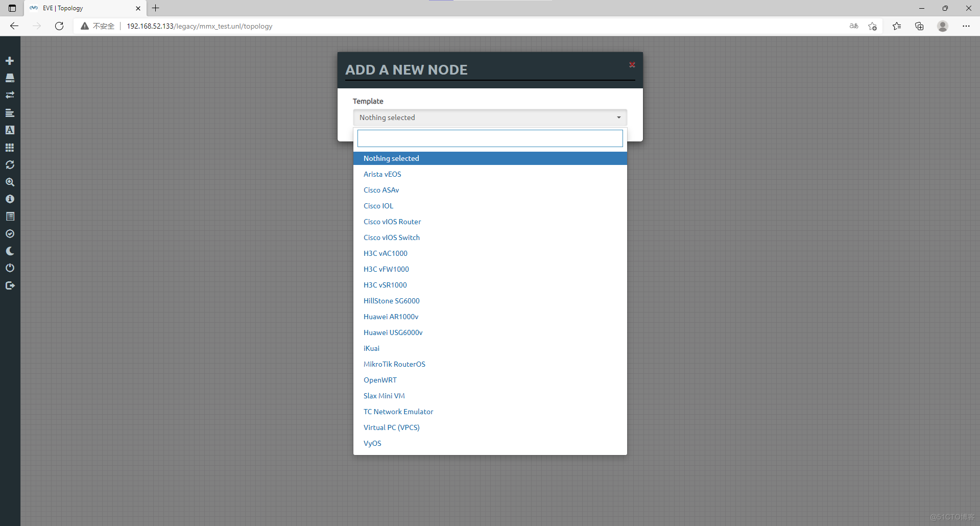Select Virtual PC (VPCS) template
The image size is (980, 526).
(490, 427)
